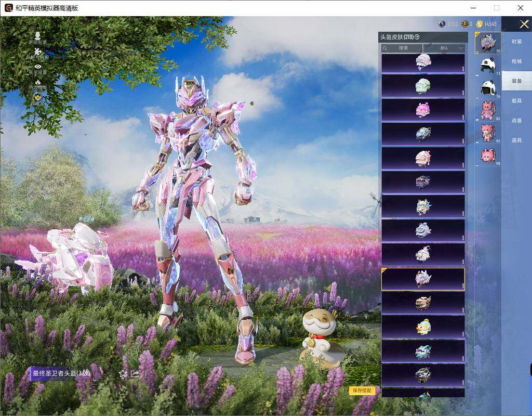Click the 头盔皮肤(219) panel title

pos(397,37)
